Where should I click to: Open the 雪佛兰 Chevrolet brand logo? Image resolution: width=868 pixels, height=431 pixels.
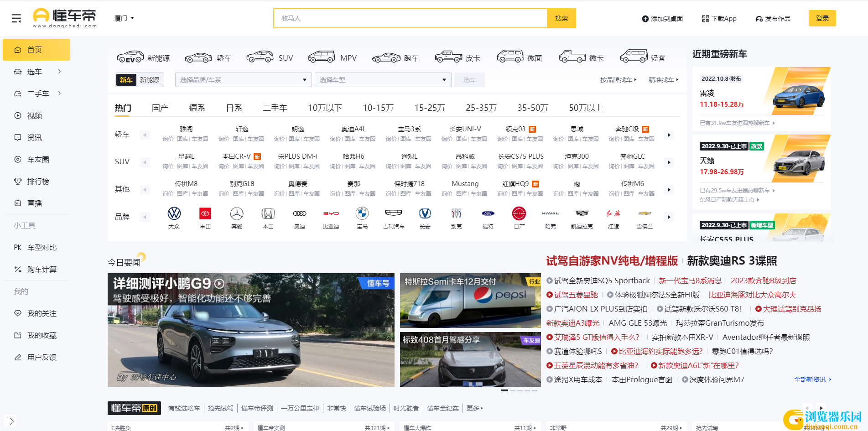(x=645, y=213)
